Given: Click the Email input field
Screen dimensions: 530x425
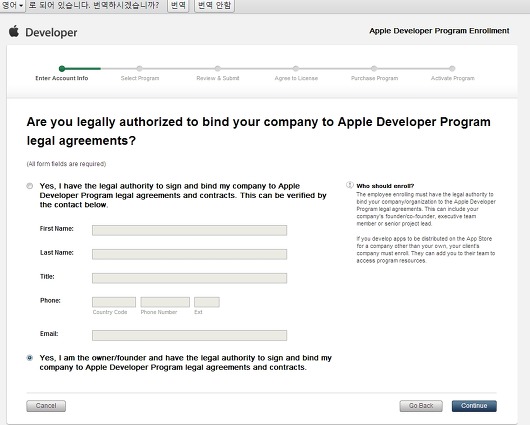Looking at the screenshot, I should coord(189,335).
